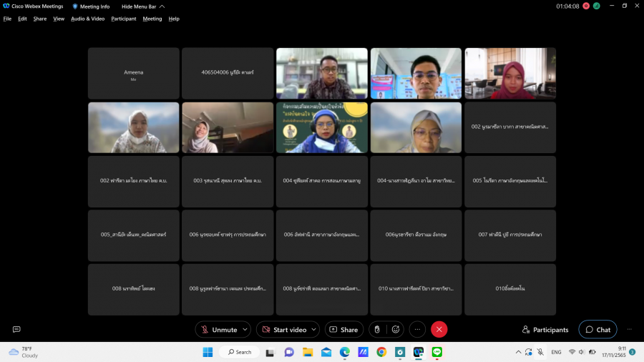Expand the audio options arrow beside Unmute
Viewport: 644px width, 362px height.
(x=245, y=330)
